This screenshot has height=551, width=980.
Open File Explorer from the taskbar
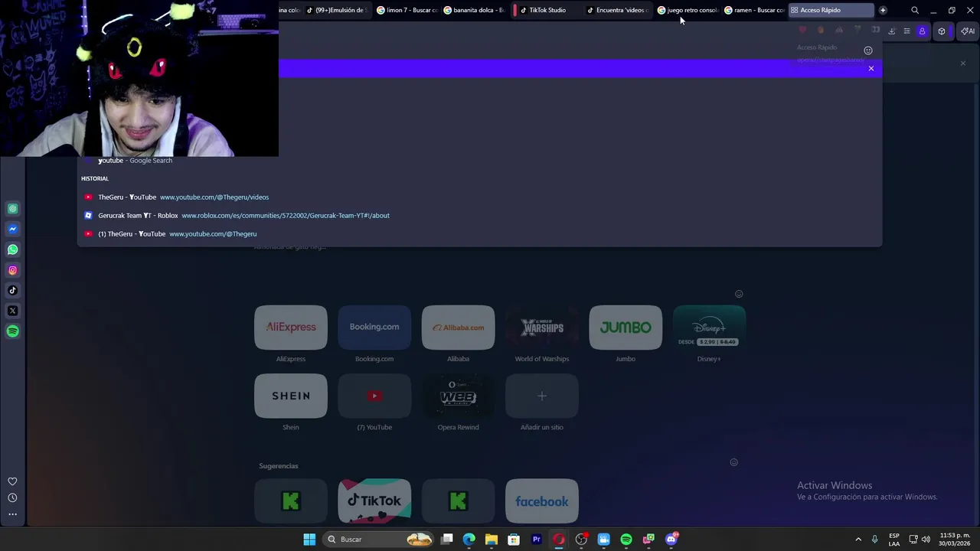(492, 540)
